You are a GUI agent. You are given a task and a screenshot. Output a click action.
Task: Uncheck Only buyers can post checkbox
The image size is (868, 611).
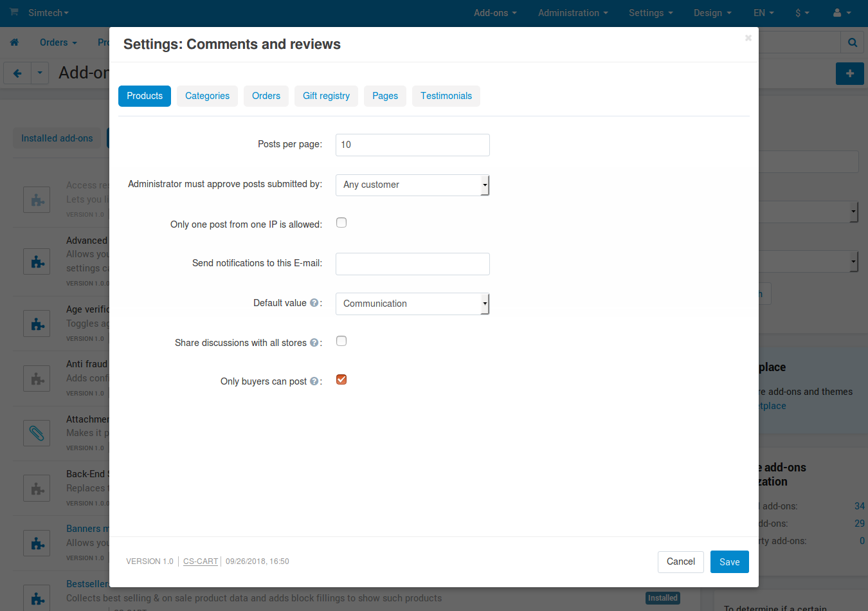(341, 379)
